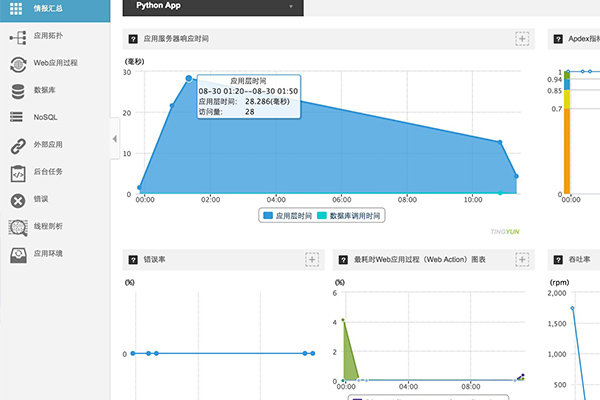600x400 pixels.
Task: Open the 线程剖析 profiling icon
Action: click(x=17, y=227)
